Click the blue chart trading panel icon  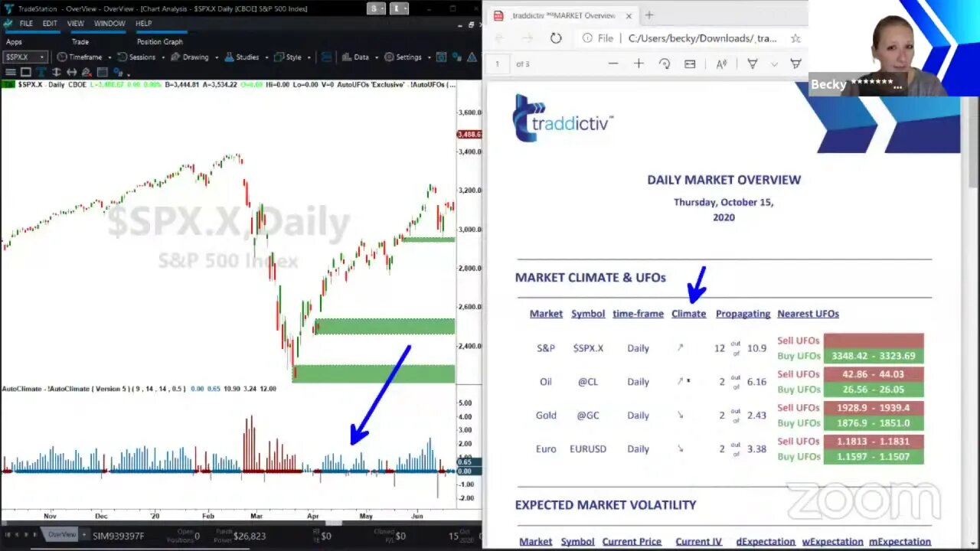click(x=327, y=57)
